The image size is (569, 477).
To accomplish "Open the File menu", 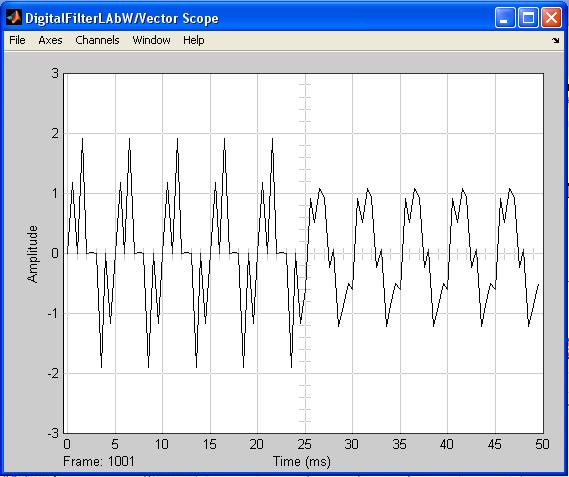I will coord(17,40).
